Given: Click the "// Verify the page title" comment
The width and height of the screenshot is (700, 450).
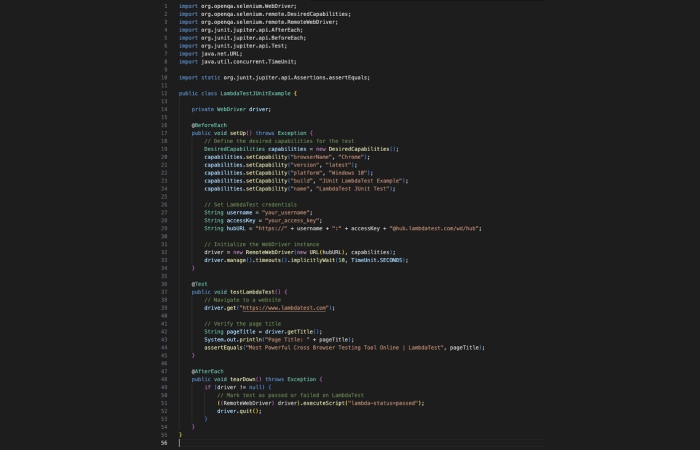Looking at the screenshot, I should [x=243, y=324].
